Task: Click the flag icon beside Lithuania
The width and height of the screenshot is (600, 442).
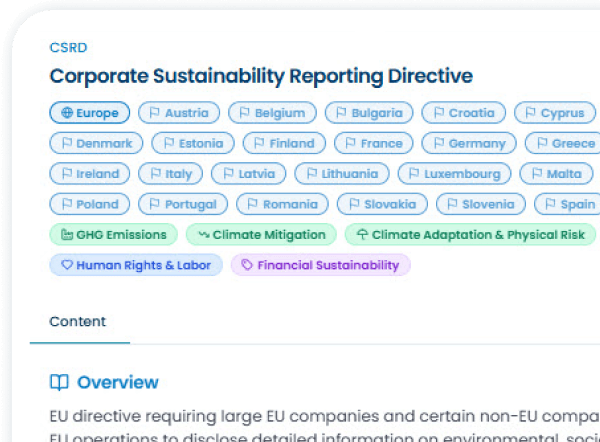Action: pos(312,173)
